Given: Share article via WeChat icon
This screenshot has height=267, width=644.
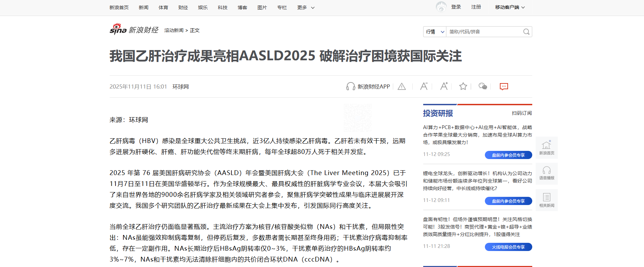Looking at the screenshot, I should (482, 87).
